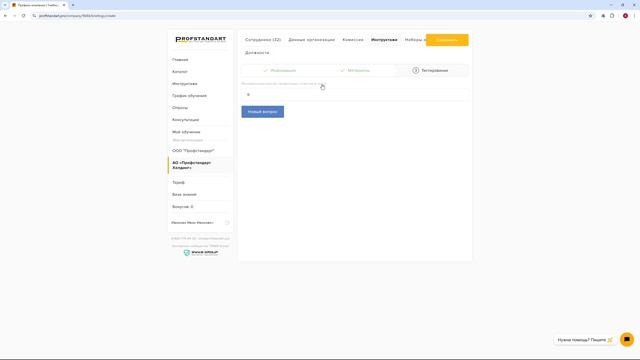Open Бонусов: 0 in the sidebar
Image resolution: width=640 pixels, height=360 pixels.
click(x=182, y=207)
